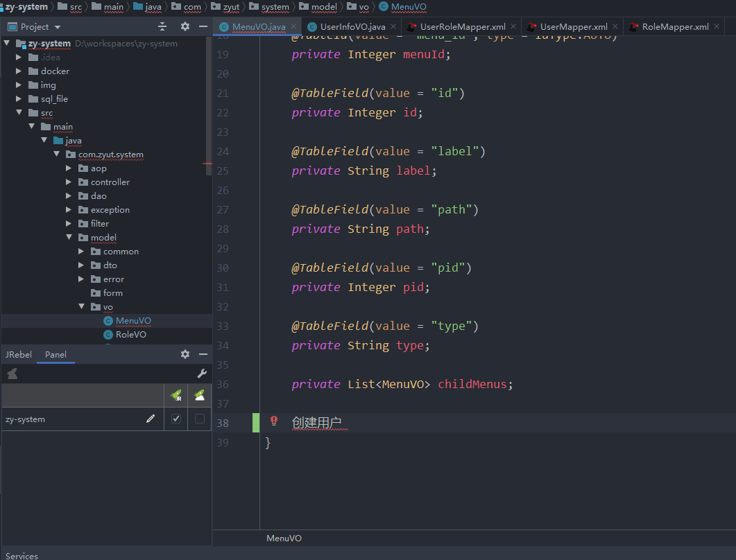Enable XRebel checkbox for zy-system
This screenshot has width=736, height=560.
[199, 419]
